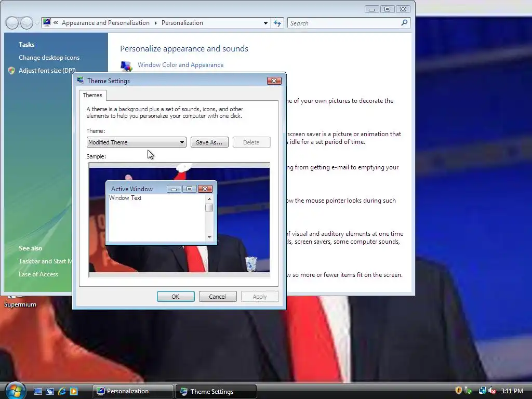Open Ease of Access link
532x399 pixels.
(x=38, y=274)
